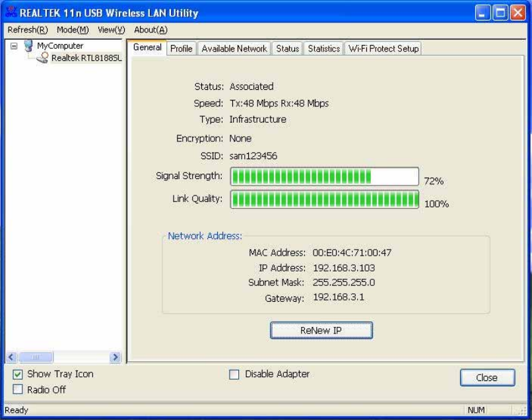Click the Signal Strength progress bar

[324, 176]
